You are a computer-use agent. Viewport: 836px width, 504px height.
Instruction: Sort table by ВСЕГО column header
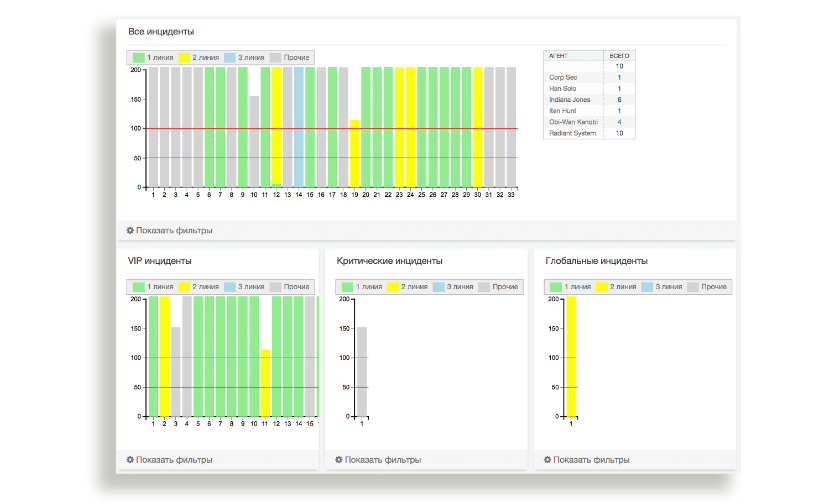click(619, 55)
